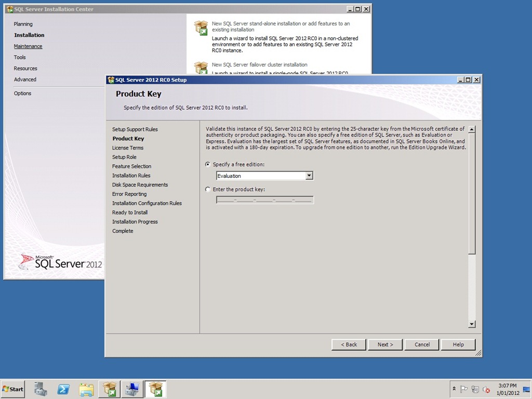Viewport: 532px width, 399px height.
Task: Switch to the Planning page
Action: pos(23,24)
